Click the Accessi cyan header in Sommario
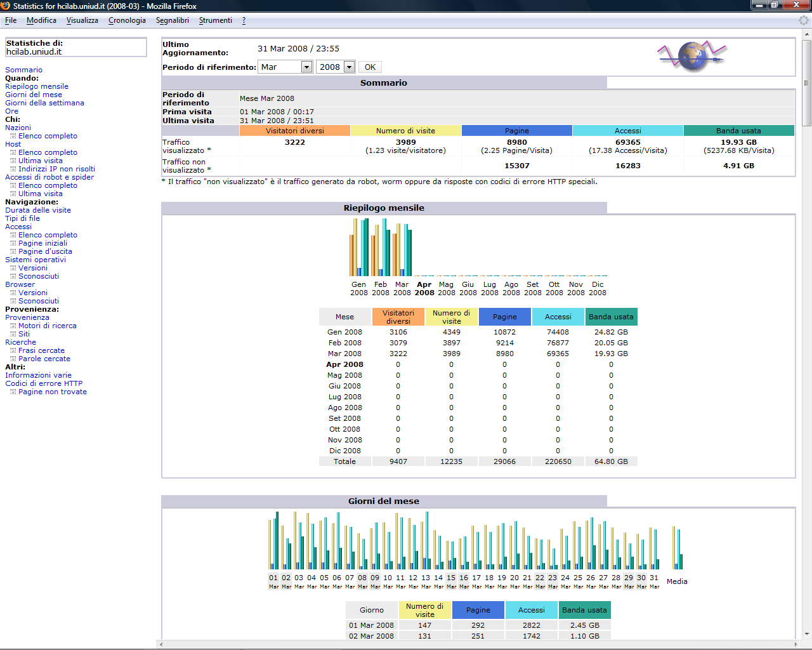Image resolution: width=812 pixels, height=650 pixels. (628, 131)
